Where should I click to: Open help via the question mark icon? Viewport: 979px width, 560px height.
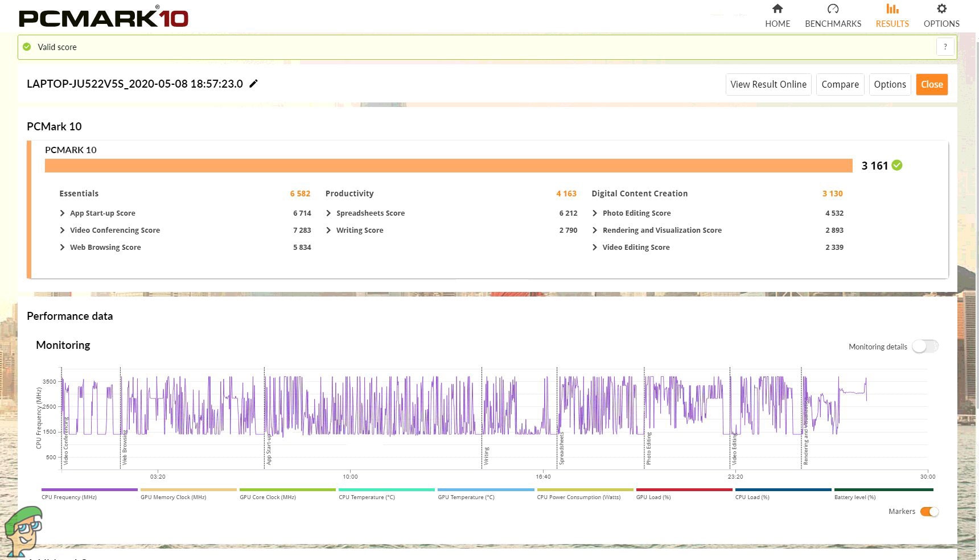945,47
